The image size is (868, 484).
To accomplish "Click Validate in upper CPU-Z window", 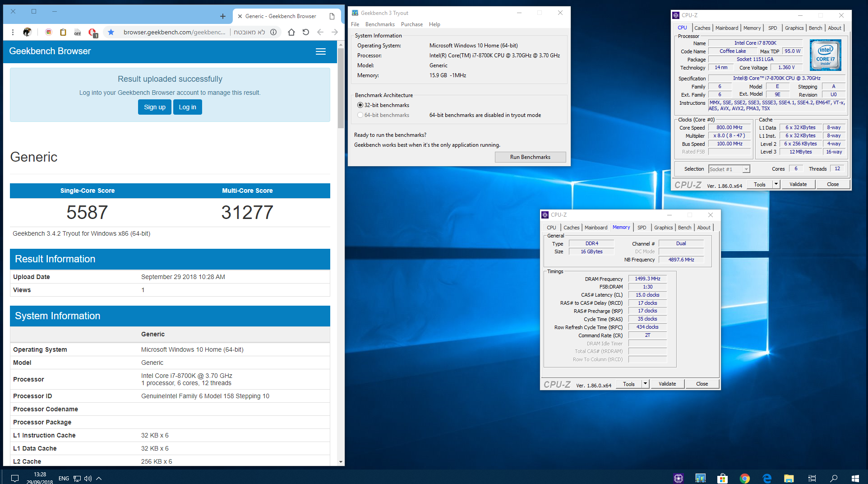I will coord(798,184).
